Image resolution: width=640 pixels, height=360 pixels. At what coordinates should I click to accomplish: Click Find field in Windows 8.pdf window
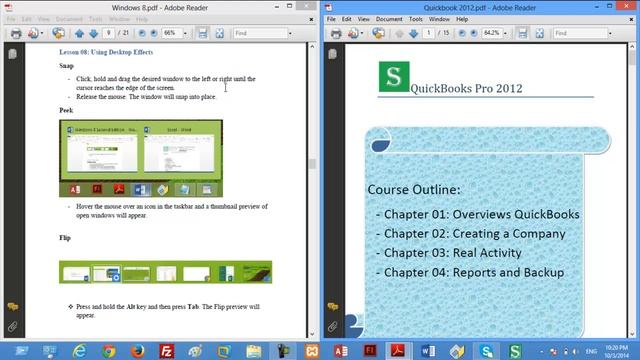260,33
